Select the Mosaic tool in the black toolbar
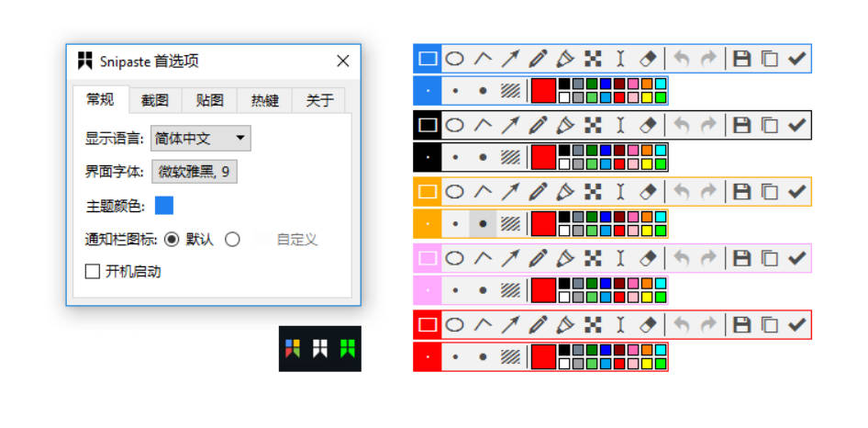 (593, 125)
